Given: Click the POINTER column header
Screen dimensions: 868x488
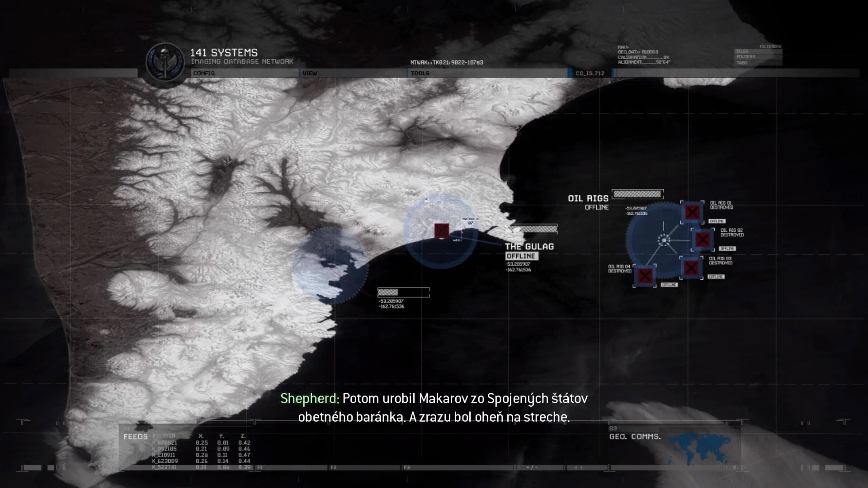Looking at the screenshot, I should 164,436.
